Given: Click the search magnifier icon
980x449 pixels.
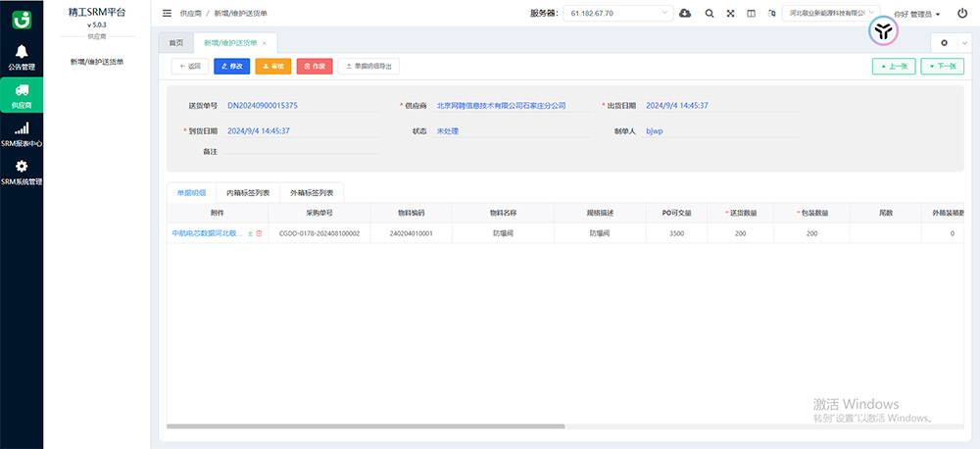Looking at the screenshot, I should 709,14.
